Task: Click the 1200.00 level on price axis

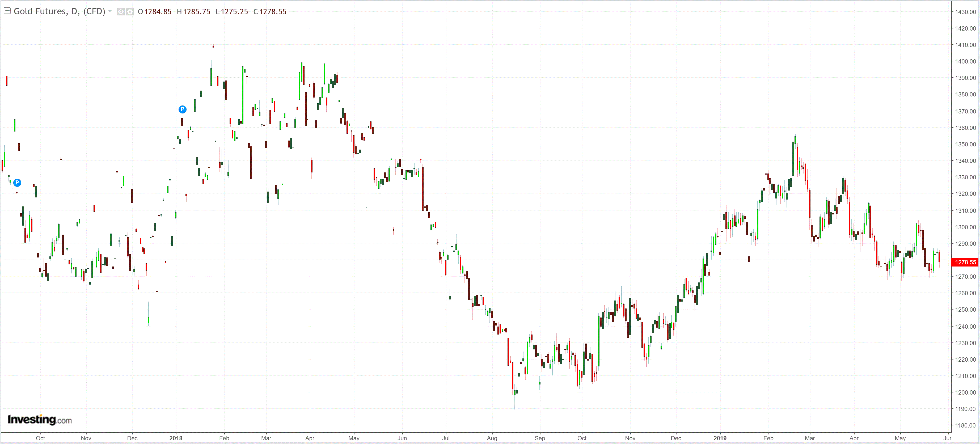Action: coord(965,392)
